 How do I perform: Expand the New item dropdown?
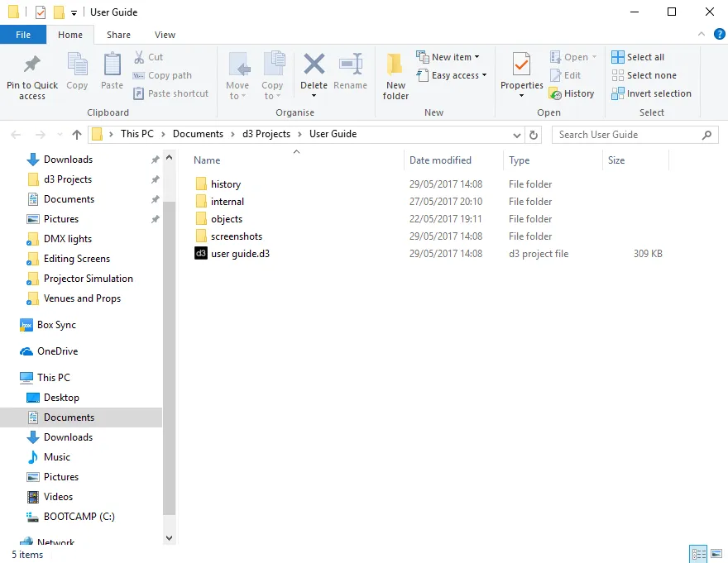click(x=477, y=56)
